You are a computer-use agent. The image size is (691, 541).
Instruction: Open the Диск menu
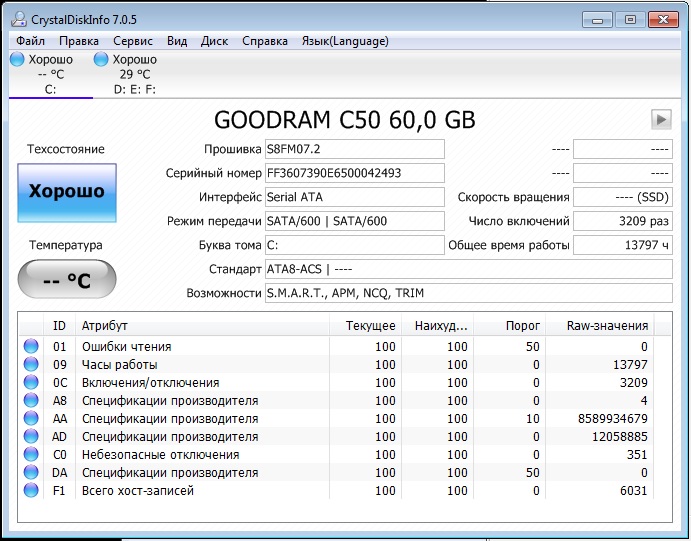pos(214,41)
